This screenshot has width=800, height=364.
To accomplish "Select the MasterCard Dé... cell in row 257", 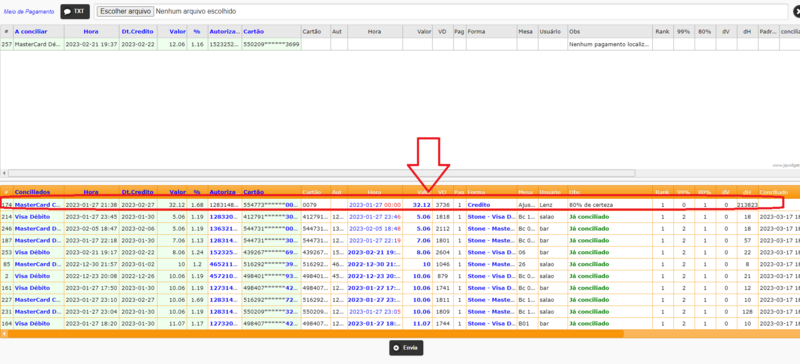I will [x=38, y=44].
